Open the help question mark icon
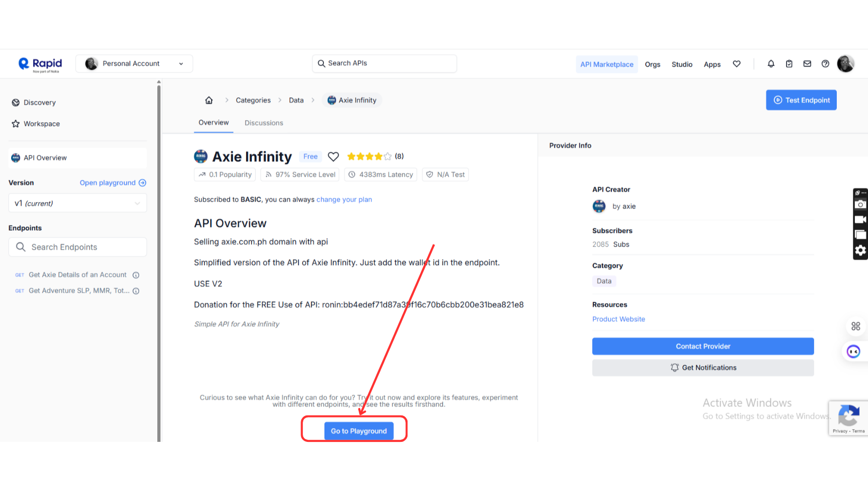 coord(825,64)
